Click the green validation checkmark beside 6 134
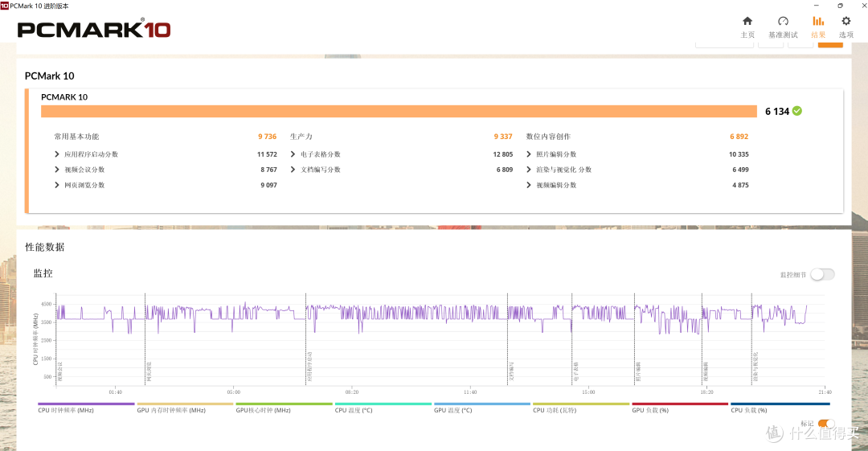 797,111
